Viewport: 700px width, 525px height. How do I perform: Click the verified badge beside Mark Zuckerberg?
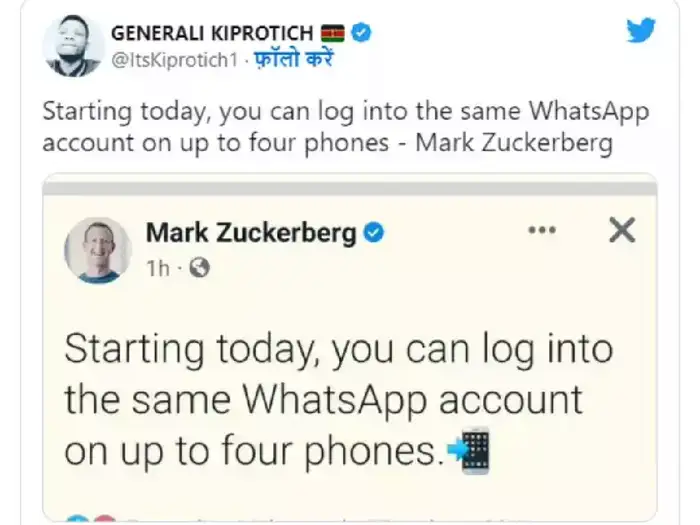pyautogui.click(x=373, y=234)
